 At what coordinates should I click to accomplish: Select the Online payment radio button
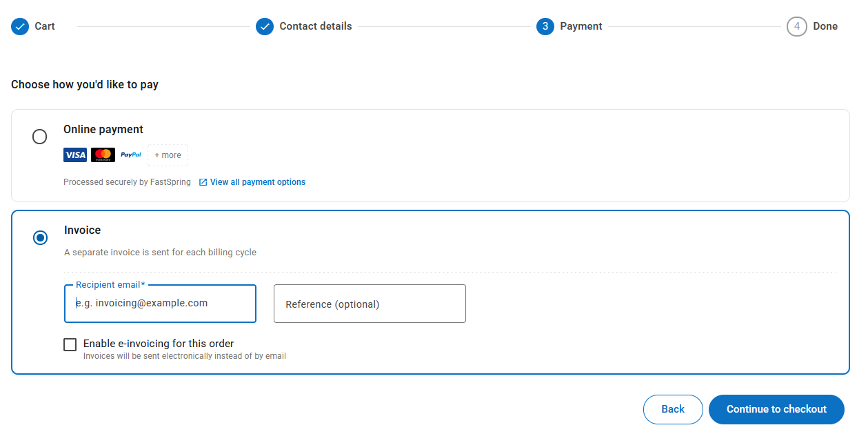pyautogui.click(x=40, y=137)
